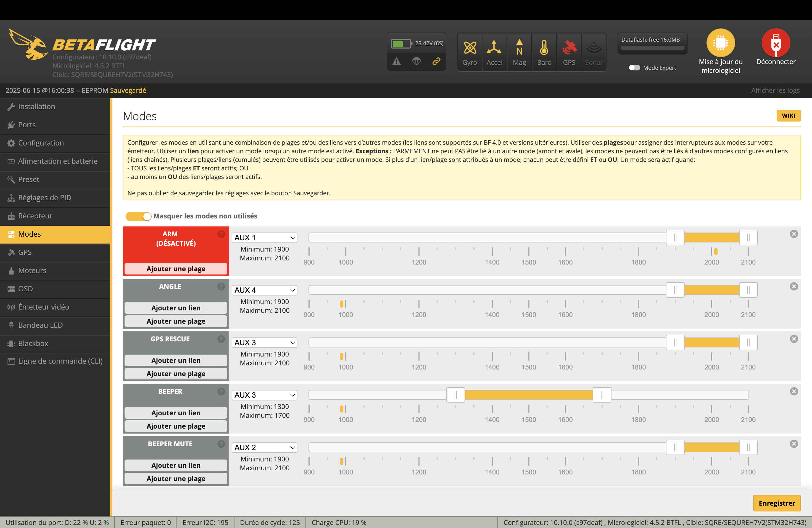Click the link status icon under battery

click(x=436, y=62)
